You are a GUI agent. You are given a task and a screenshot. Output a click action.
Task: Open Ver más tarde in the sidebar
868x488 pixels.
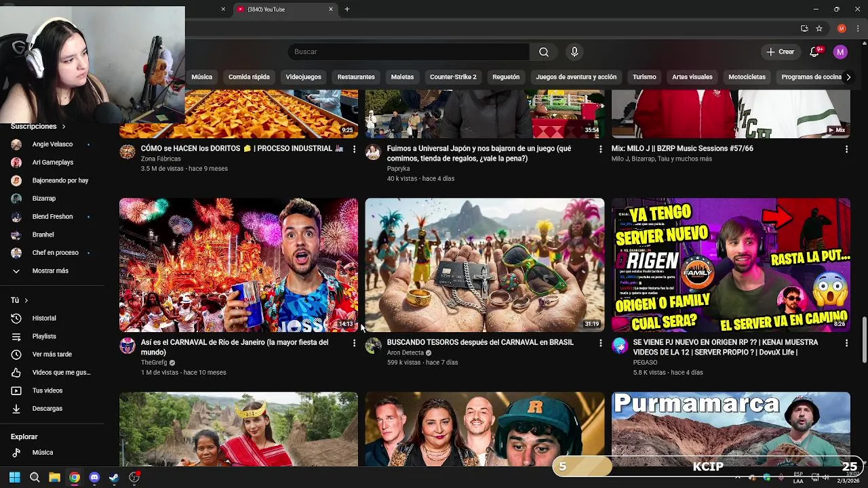point(52,354)
